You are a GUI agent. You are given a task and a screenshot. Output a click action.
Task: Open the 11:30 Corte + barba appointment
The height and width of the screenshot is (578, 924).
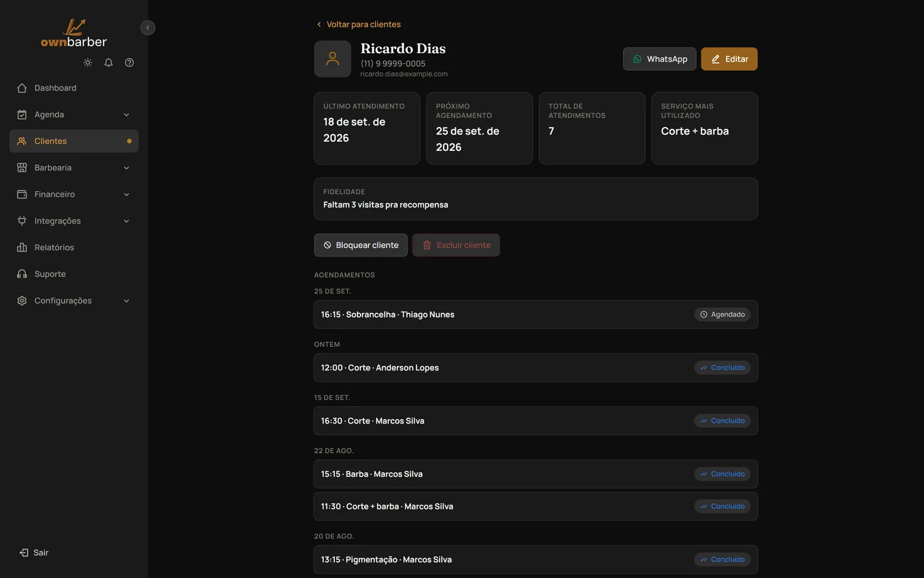click(536, 506)
